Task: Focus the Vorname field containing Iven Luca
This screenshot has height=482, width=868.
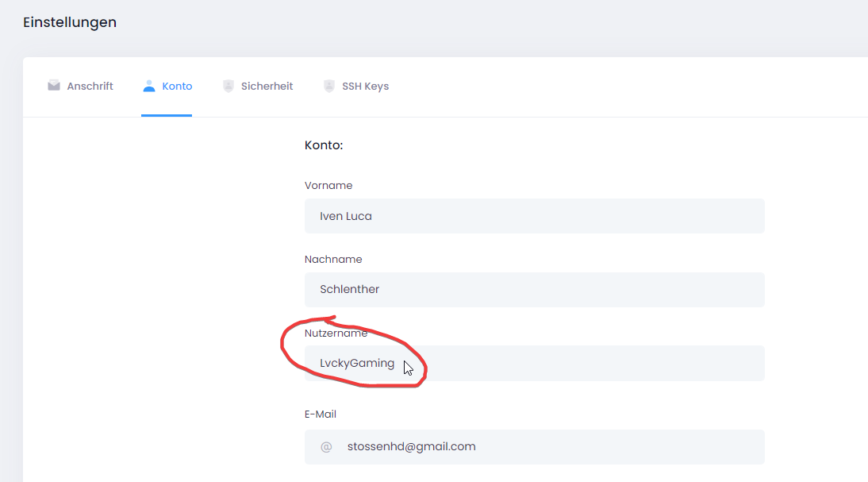Action: [x=534, y=216]
